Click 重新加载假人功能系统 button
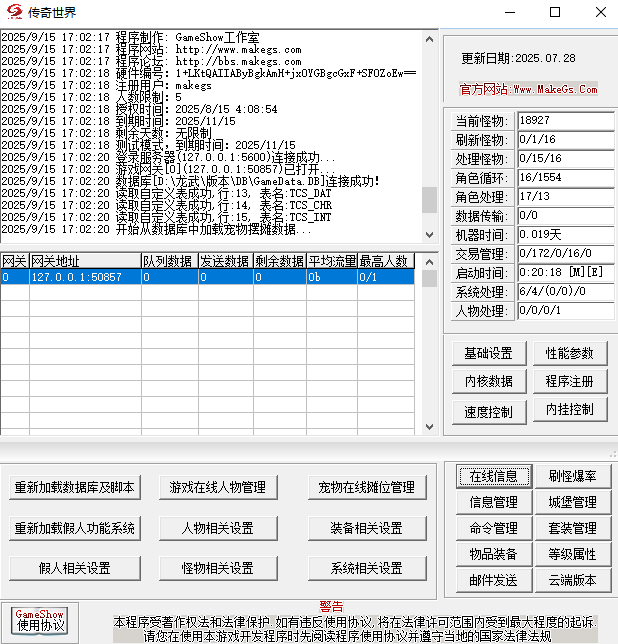 (x=75, y=528)
